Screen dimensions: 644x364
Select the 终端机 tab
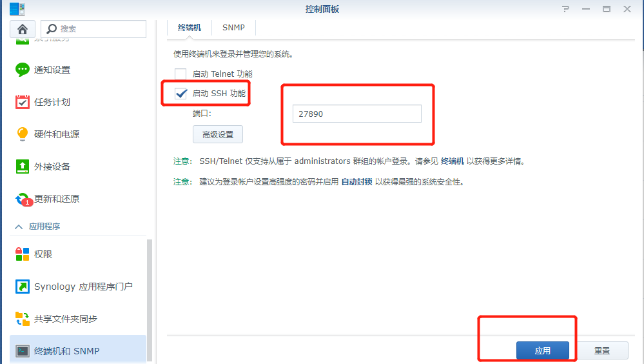click(x=190, y=28)
